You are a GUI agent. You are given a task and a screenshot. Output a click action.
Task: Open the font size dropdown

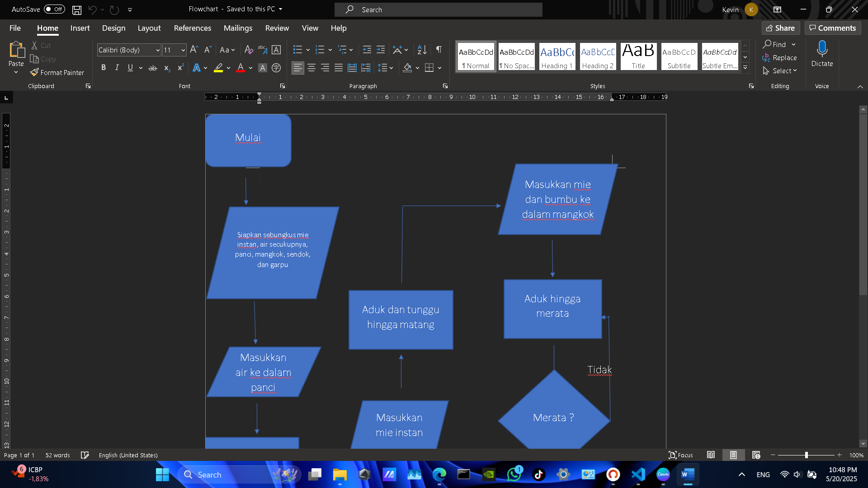point(183,50)
